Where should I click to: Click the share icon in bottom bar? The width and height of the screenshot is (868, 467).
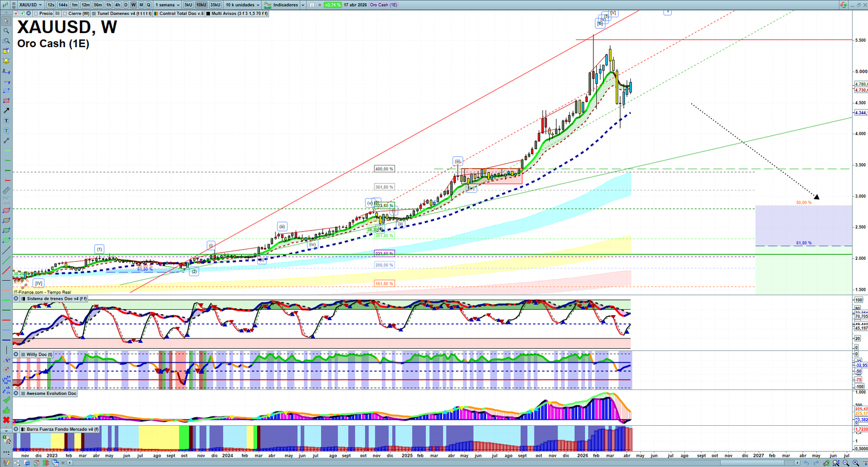[x=18, y=463]
